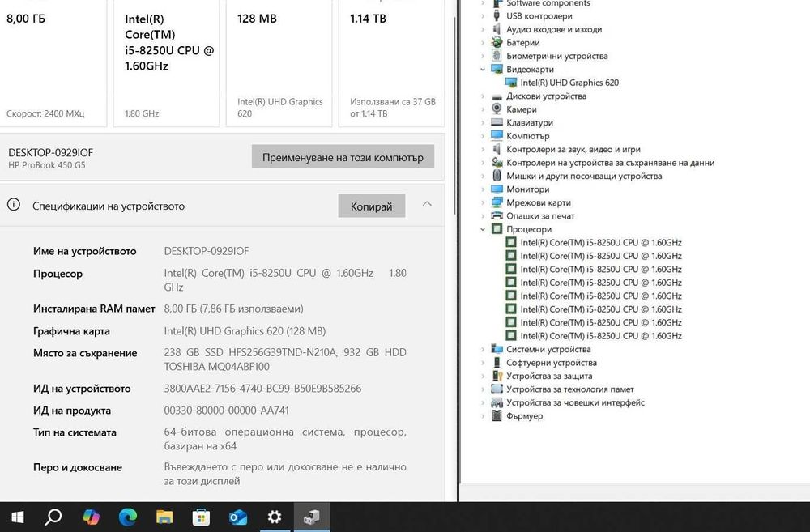The width and height of the screenshot is (810, 532).
Task: Open Microsoft Store from the taskbar
Action: point(201,517)
